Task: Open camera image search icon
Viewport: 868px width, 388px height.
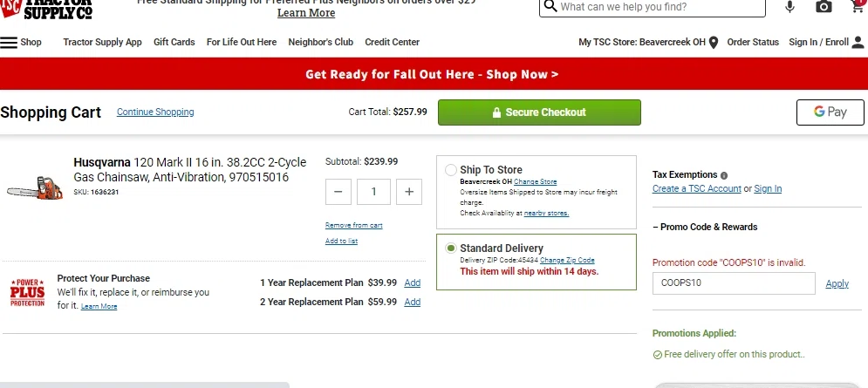Action: tap(824, 7)
